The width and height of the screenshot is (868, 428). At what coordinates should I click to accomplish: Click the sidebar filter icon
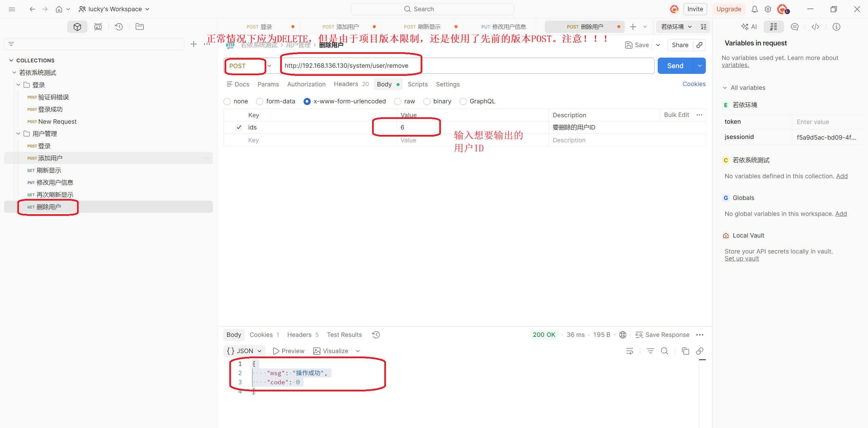[11, 44]
